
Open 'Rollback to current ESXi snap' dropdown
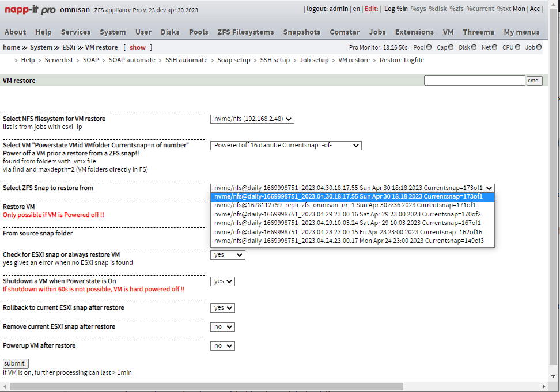click(x=222, y=308)
